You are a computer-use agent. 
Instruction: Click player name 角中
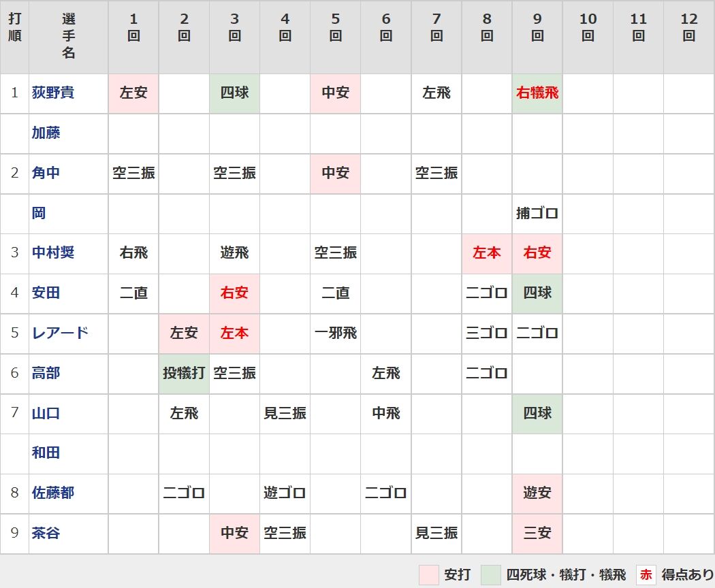(x=46, y=173)
